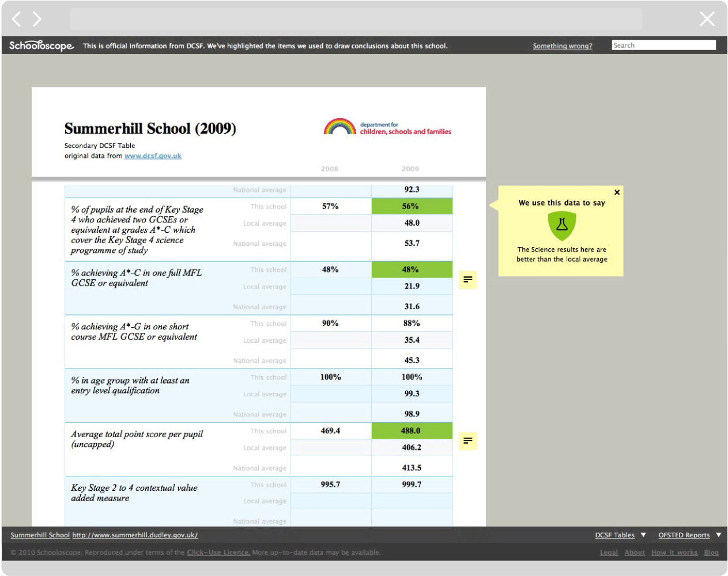Click the 57% science 2008 cell
Screen dimensions: 728x576
pos(330,206)
